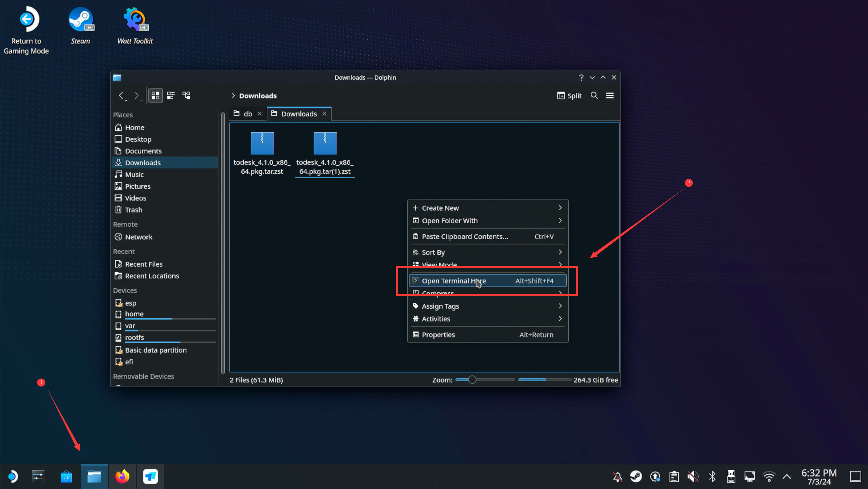Open Documents in Places sidebar
The image size is (868, 489).
(143, 151)
